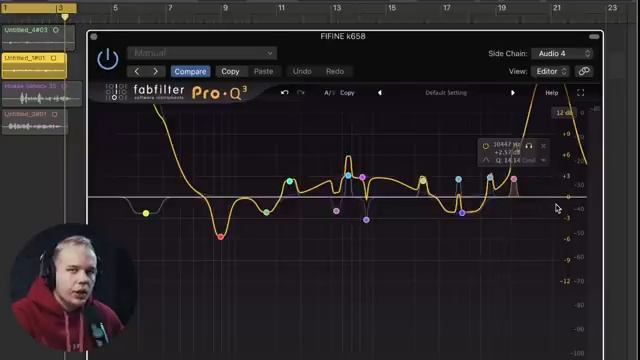Change band shape icon in popup

coord(486,160)
